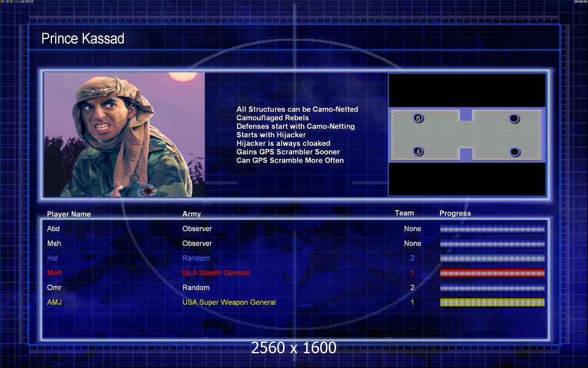Click team number 1 for MoA
Screen dimensions: 588x368
pos(412,272)
